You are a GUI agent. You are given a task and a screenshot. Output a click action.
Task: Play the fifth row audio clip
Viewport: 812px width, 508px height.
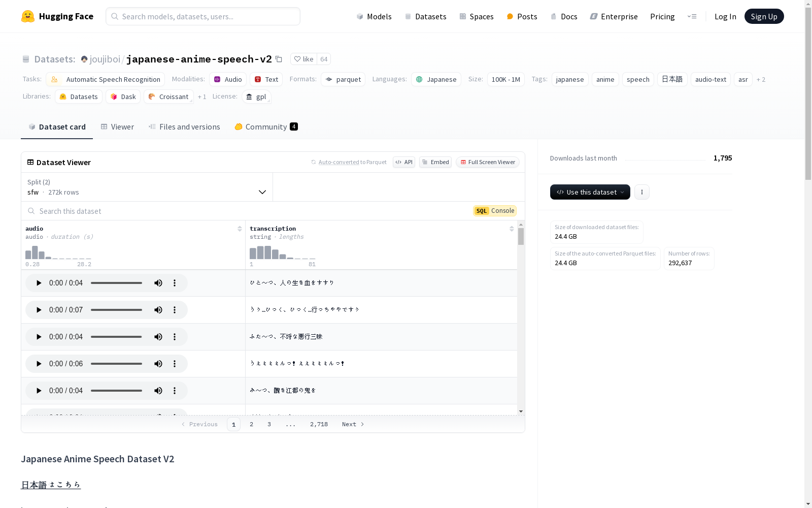(x=39, y=391)
